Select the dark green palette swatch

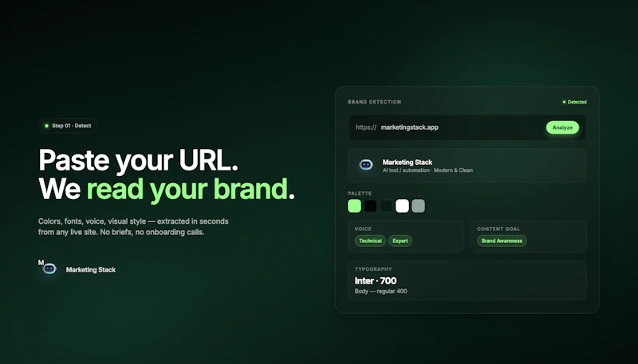pos(386,206)
